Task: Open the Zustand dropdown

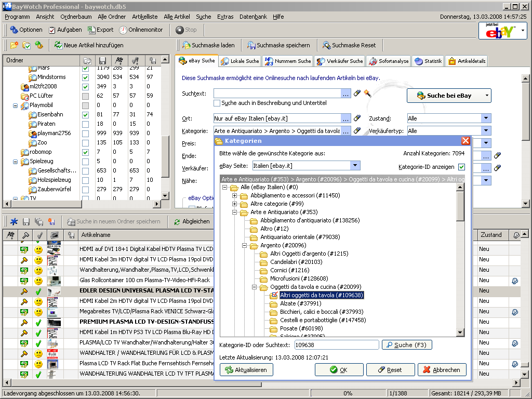Action: pos(486,118)
